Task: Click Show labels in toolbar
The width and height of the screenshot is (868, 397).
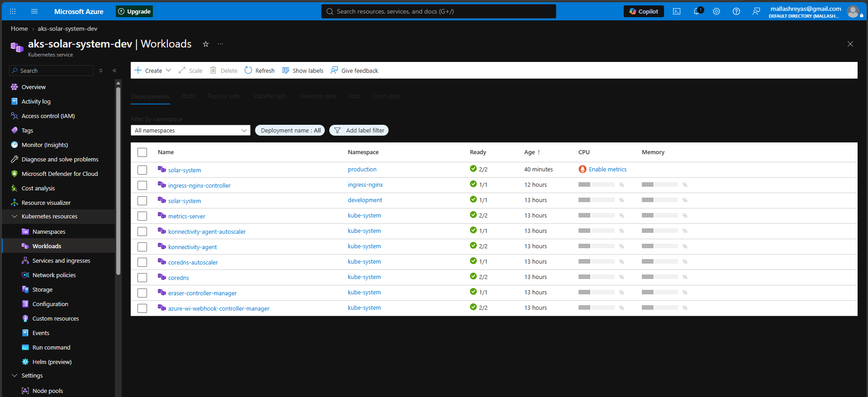Action: 303,71
